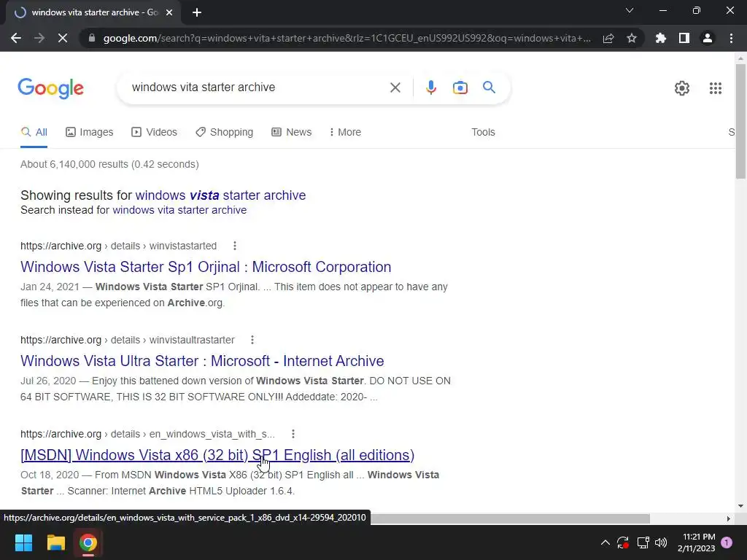Switch to Images tab
Screen dimensions: 747x560
coord(90,133)
